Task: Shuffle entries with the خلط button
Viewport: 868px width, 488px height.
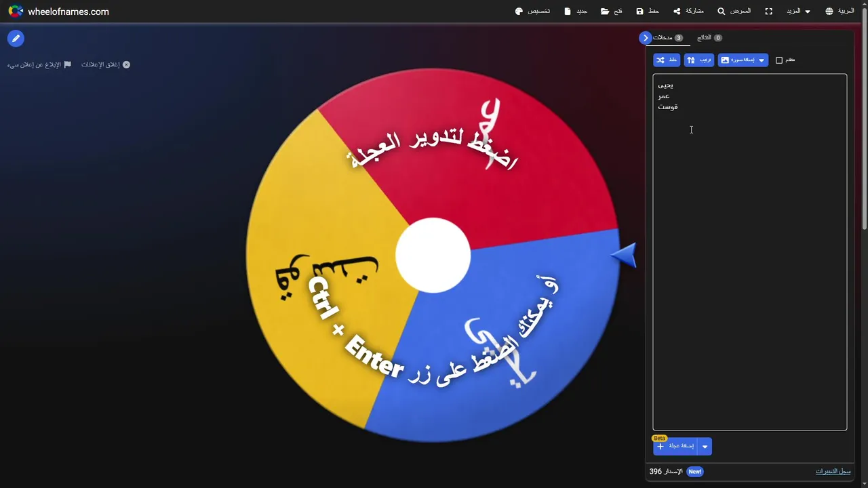Action: 667,60
